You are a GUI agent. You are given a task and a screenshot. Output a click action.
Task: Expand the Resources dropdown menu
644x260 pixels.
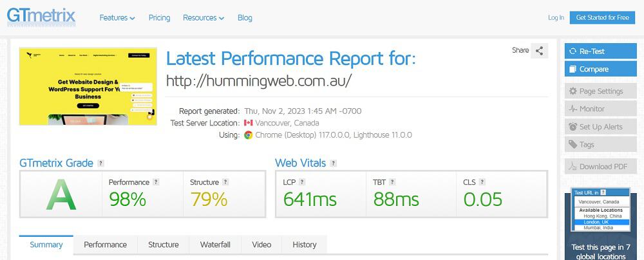point(204,18)
